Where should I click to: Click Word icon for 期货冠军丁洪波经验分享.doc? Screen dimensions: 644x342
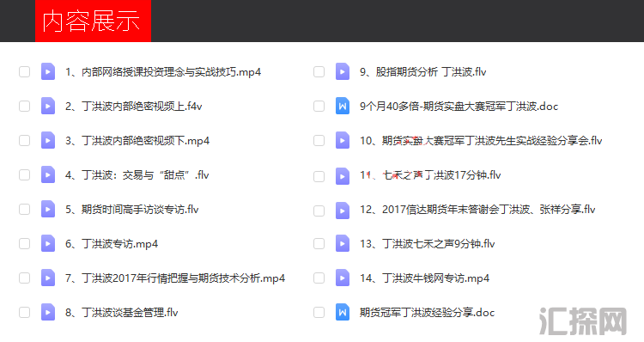[x=343, y=312]
